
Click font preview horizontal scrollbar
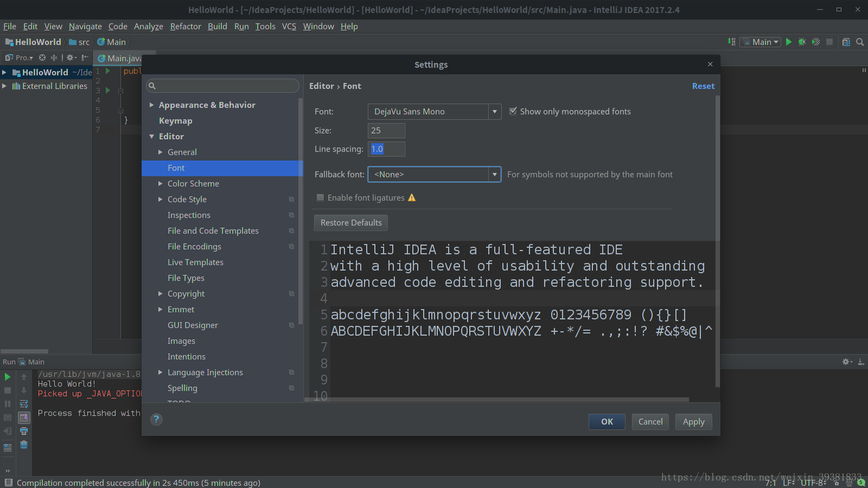coord(496,400)
